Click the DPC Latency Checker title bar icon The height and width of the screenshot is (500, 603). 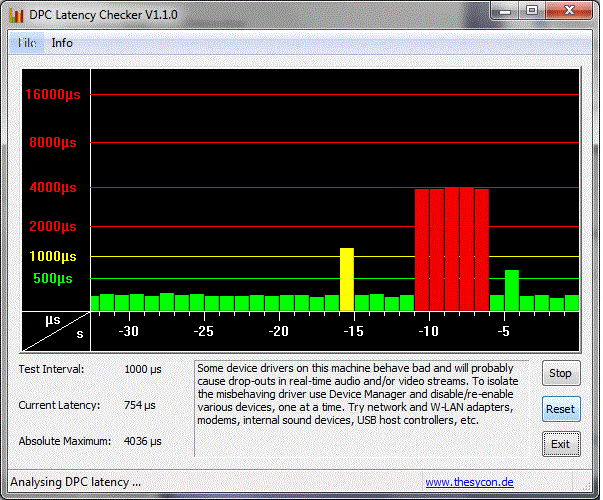pyautogui.click(x=16, y=15)
